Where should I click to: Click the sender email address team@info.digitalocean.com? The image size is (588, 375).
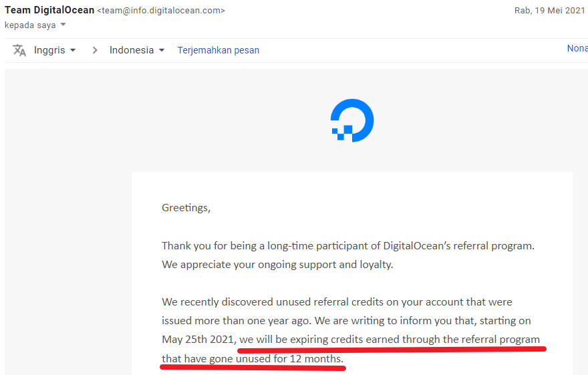tap(161, 11)
